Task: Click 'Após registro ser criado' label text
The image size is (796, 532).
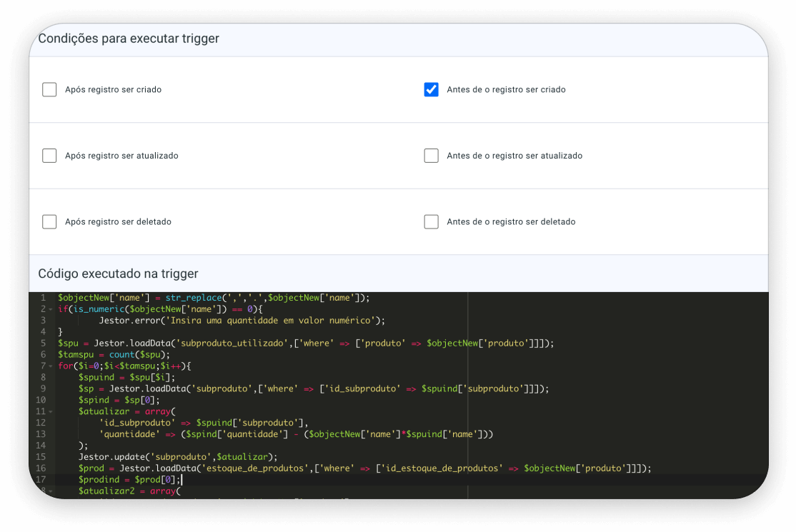Action: click(113, 90)
